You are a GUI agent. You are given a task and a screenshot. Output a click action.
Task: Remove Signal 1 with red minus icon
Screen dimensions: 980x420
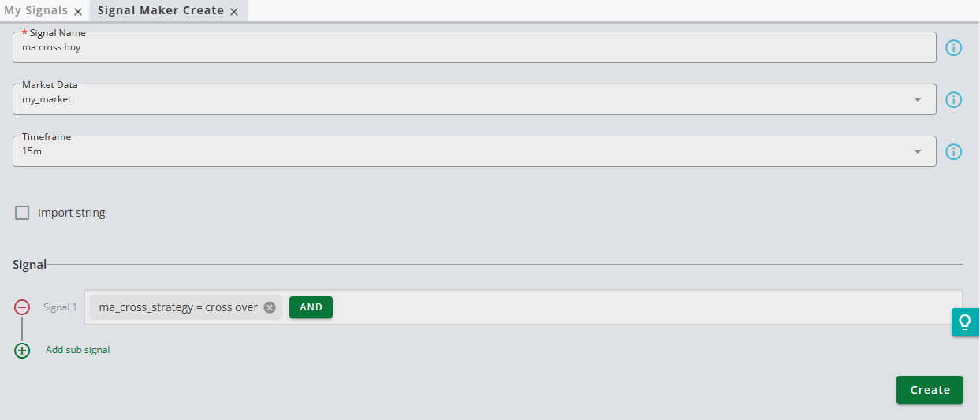(x=22, y=307)
